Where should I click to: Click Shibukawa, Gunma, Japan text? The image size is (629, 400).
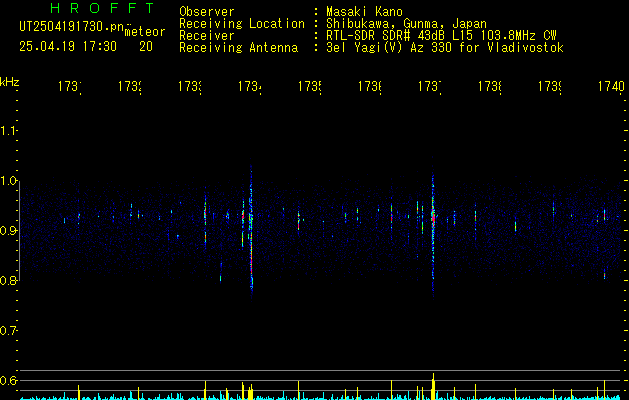point(406,24)
